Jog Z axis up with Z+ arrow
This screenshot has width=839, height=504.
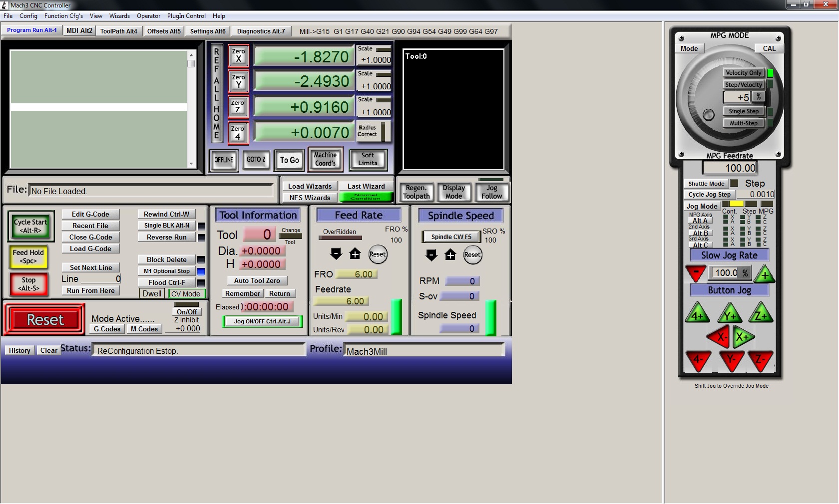761,313
